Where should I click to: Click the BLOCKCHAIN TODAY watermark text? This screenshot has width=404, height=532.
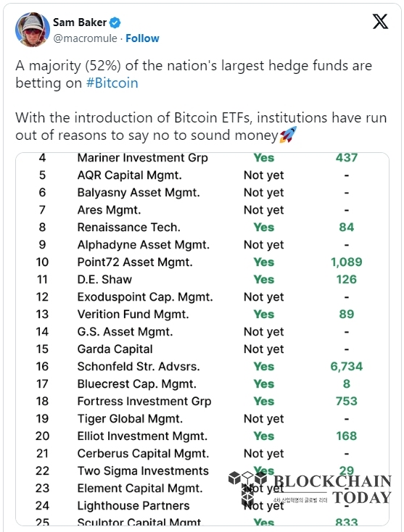pyautogui.click(x=332, y=489)
